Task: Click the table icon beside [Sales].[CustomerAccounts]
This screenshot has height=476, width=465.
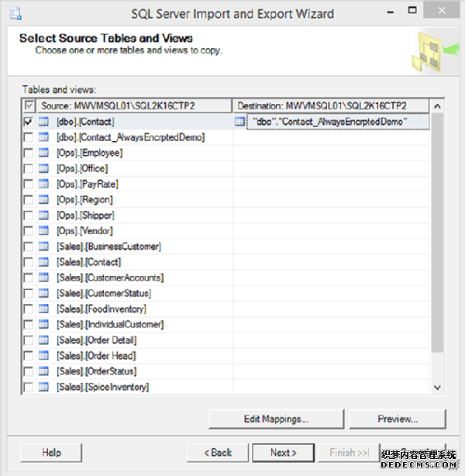Action: click(x=43, y=278)
